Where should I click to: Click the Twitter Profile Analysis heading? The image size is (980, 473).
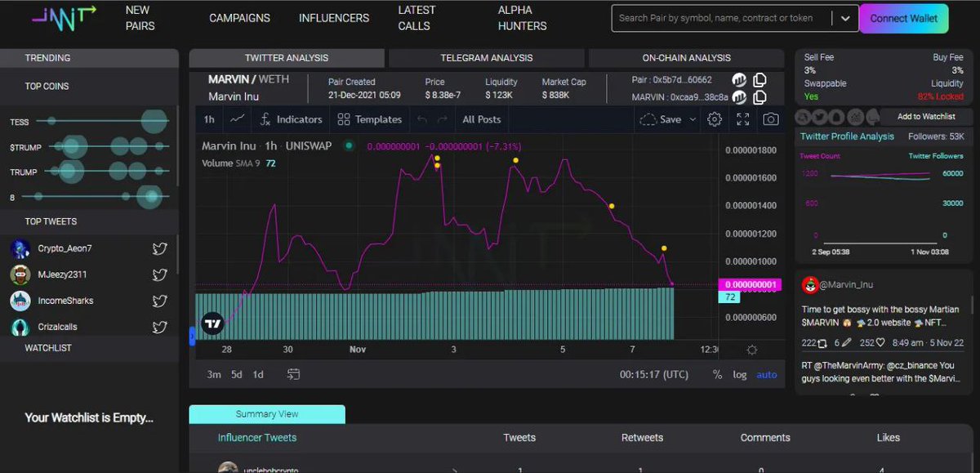click(847, 136)
